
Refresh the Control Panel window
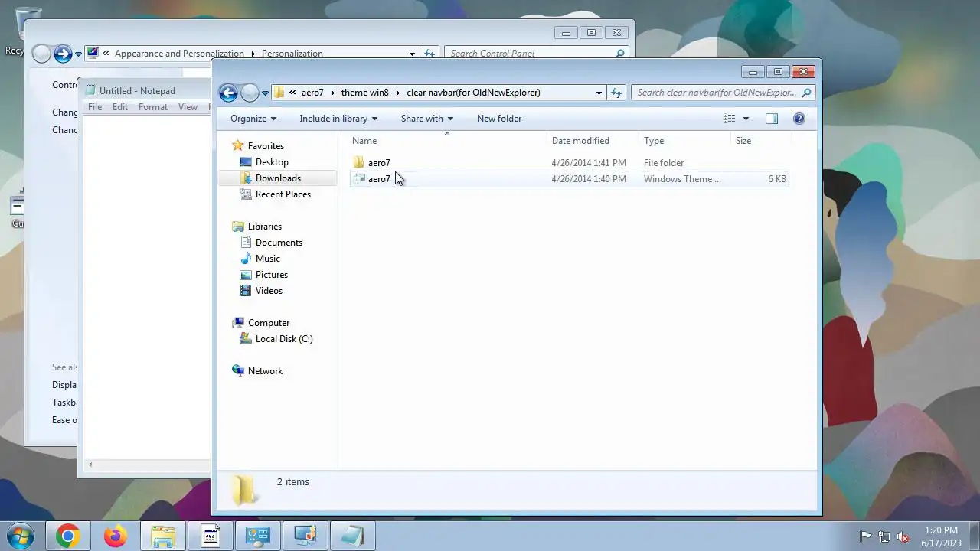pos(430,54)
